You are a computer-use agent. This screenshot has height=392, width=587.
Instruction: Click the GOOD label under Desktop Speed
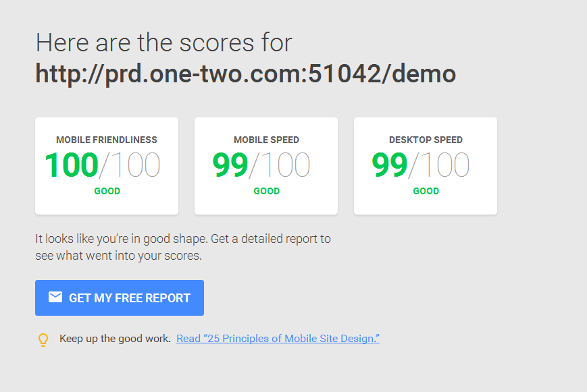click(426, 191)
